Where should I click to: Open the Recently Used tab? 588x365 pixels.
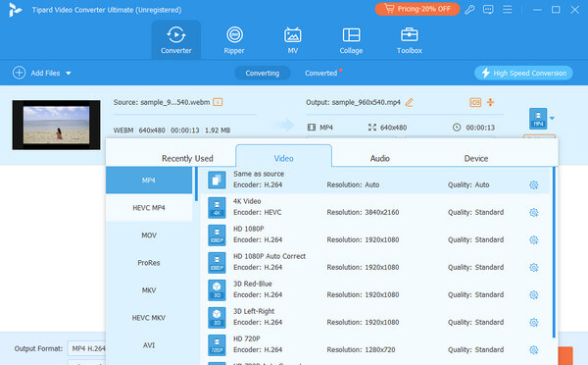point(187,159)
